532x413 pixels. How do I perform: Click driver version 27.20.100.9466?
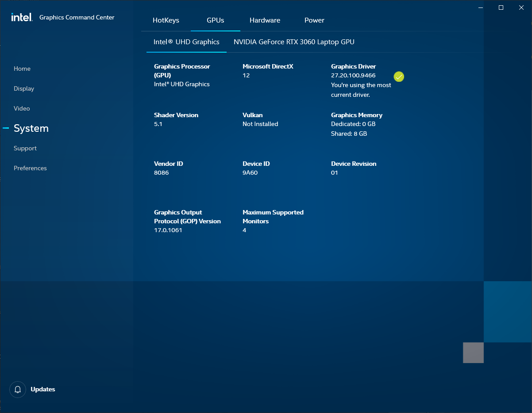click(x=353, y=76)
